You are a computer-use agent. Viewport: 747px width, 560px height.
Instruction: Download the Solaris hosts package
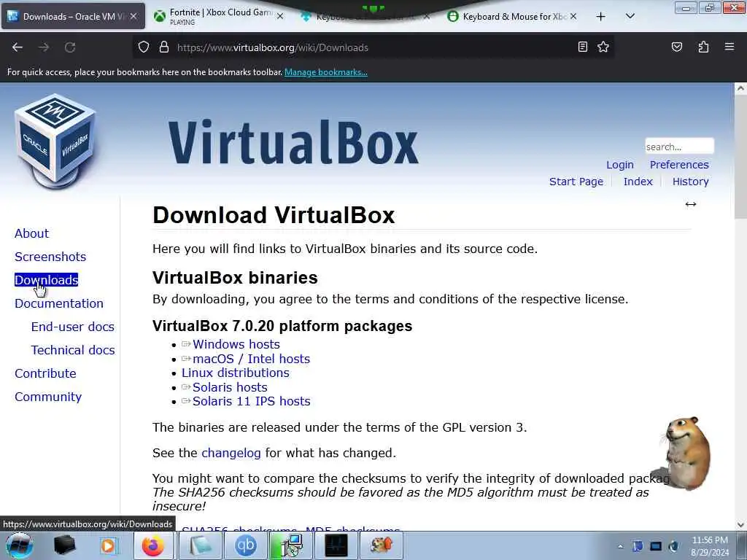[230, 387]
